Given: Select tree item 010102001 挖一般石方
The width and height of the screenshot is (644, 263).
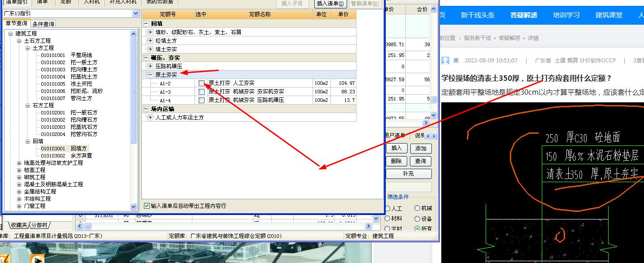Looking at the screenshot, I should tap(69, 113).
